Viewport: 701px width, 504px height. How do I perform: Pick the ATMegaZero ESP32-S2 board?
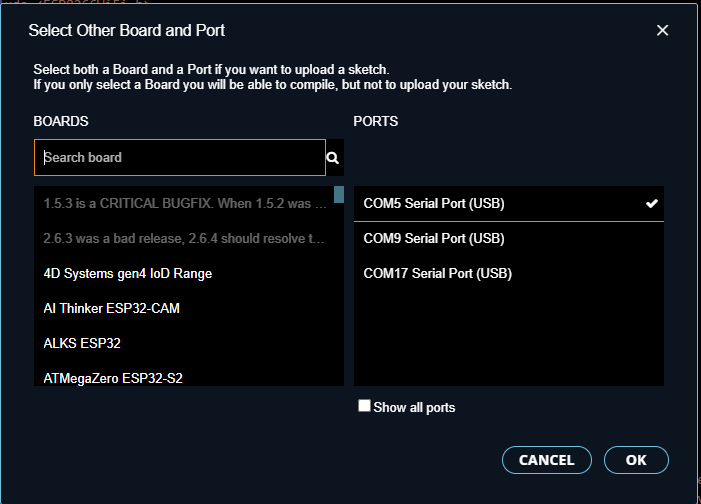[x=184, y=378]
